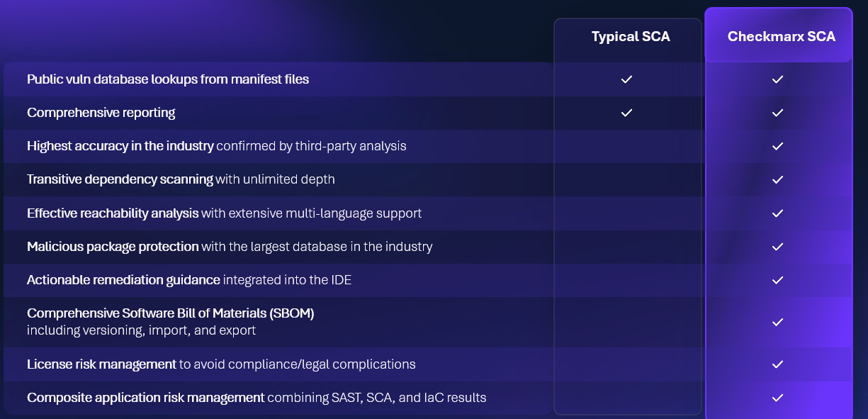Click Checkmarx checkmark in the SBOM row
868x419 pixels.
tap(777, 322)
